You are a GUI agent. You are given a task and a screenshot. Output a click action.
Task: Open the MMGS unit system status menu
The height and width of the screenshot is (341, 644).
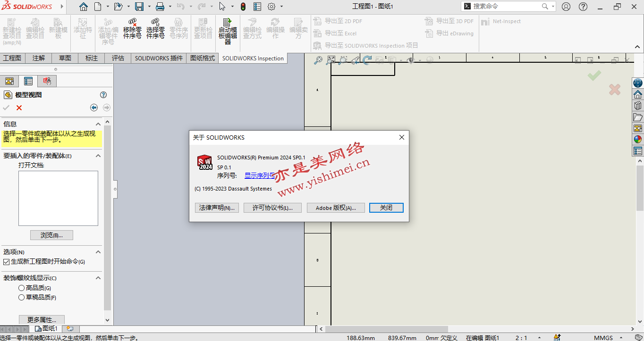click(608, 338)
